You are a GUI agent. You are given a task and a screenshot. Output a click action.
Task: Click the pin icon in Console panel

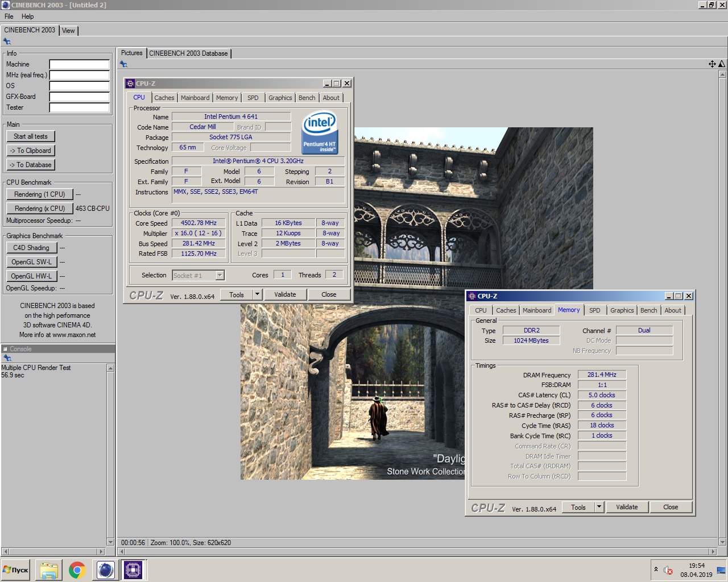7,358
